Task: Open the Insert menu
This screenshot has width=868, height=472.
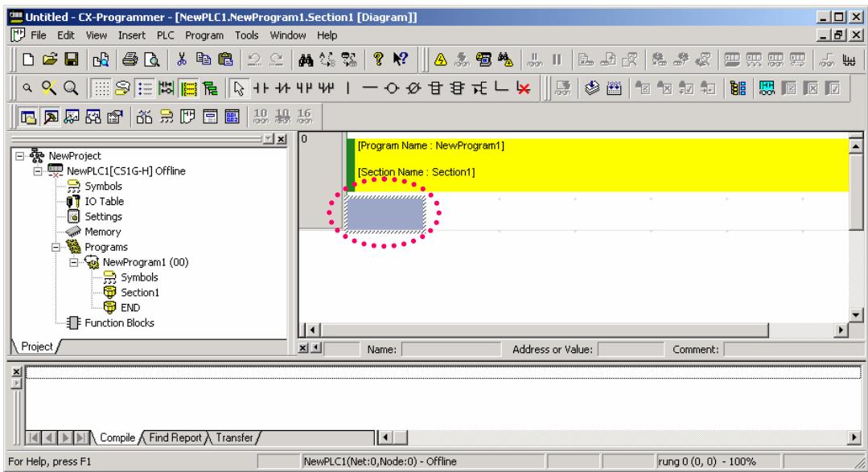Action: 132,35
